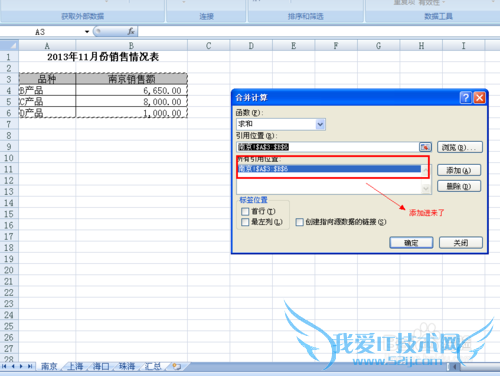500x376 pixels.
Task: Open the 函数 dropdown showing 求和
Action: click(320, 124)
